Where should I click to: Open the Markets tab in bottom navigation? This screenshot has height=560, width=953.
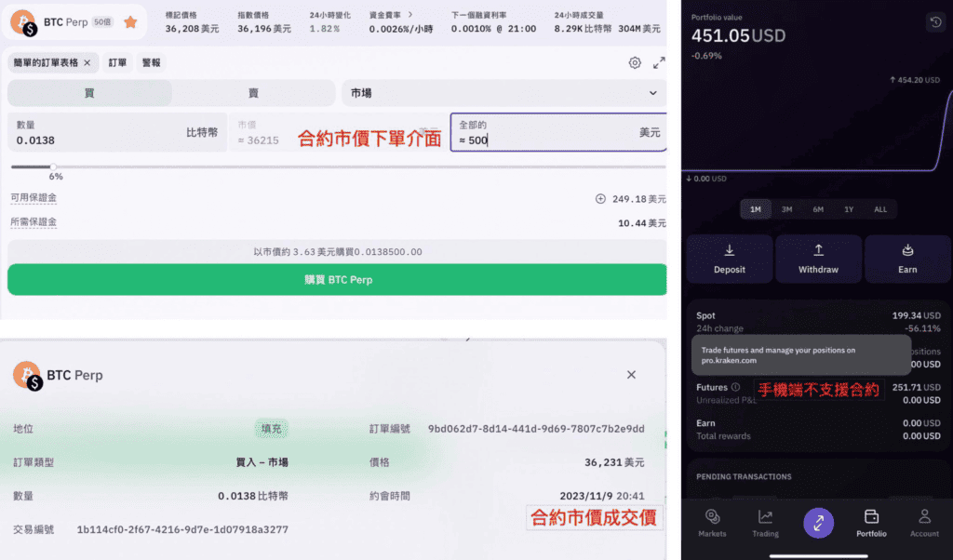(x=712, y=523)
